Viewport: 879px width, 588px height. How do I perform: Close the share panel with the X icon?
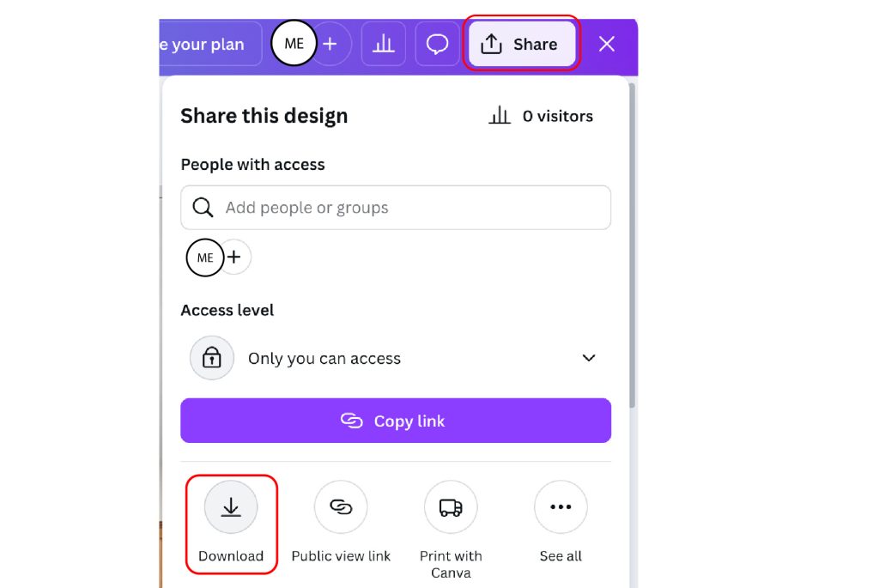tap(607, 44)
